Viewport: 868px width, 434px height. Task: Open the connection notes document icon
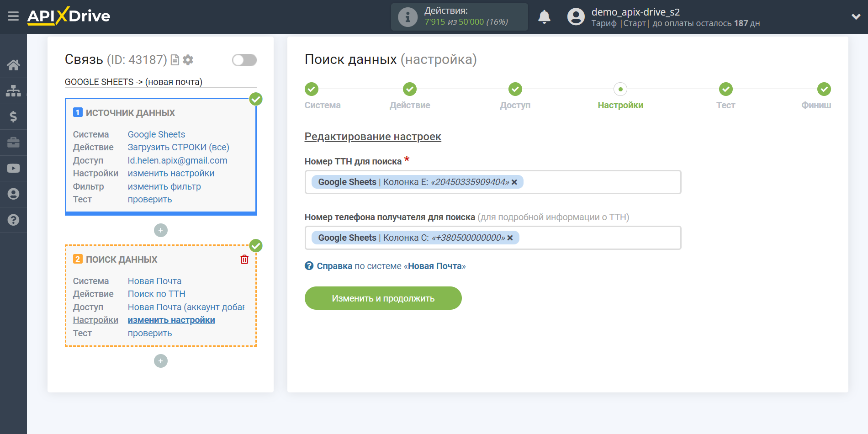coord(175,60)
